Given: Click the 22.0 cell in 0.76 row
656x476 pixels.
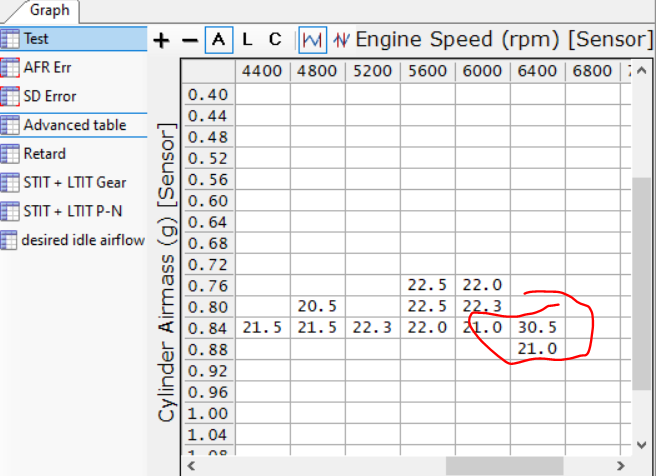Looking at the screenshot, I should (x=482, y=285).
